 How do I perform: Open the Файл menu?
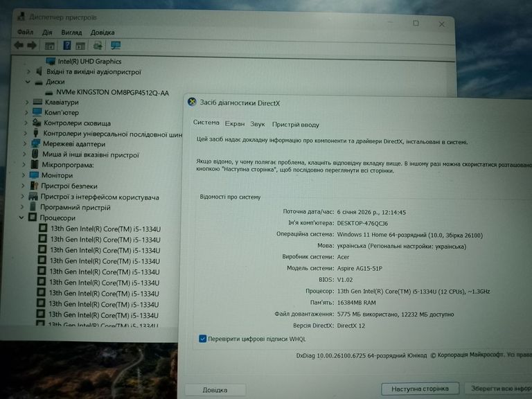[x=25, y=32]
